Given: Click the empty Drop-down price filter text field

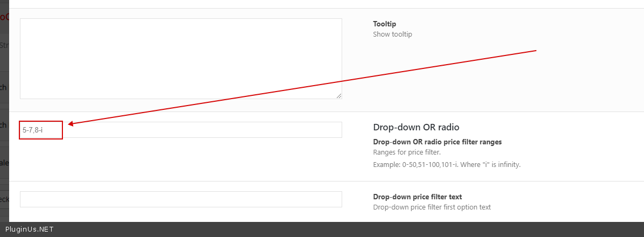Looking at the screenshot, I should pos(181,199).
